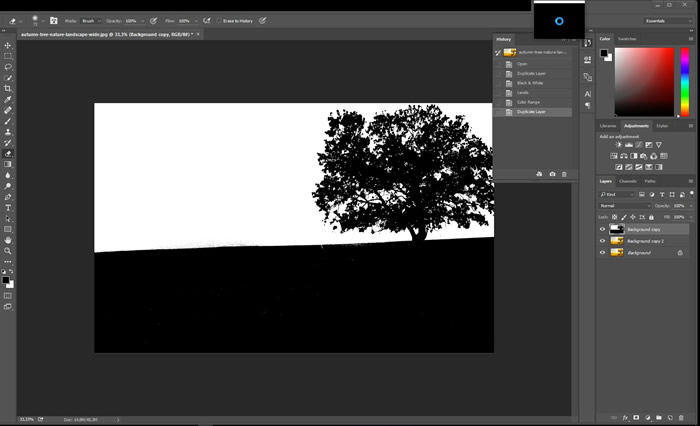
Task: Open the Essentials workspace dropdown
Action: (667, 21)
